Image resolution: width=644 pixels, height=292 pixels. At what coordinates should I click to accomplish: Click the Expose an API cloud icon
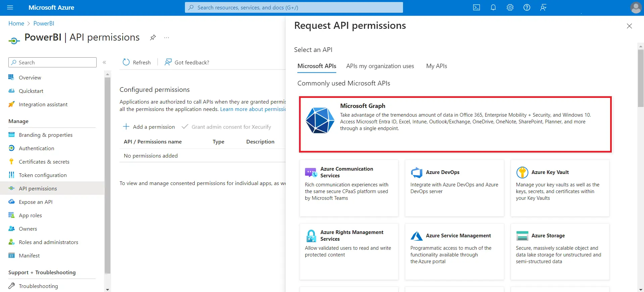[x=11, y=202]
